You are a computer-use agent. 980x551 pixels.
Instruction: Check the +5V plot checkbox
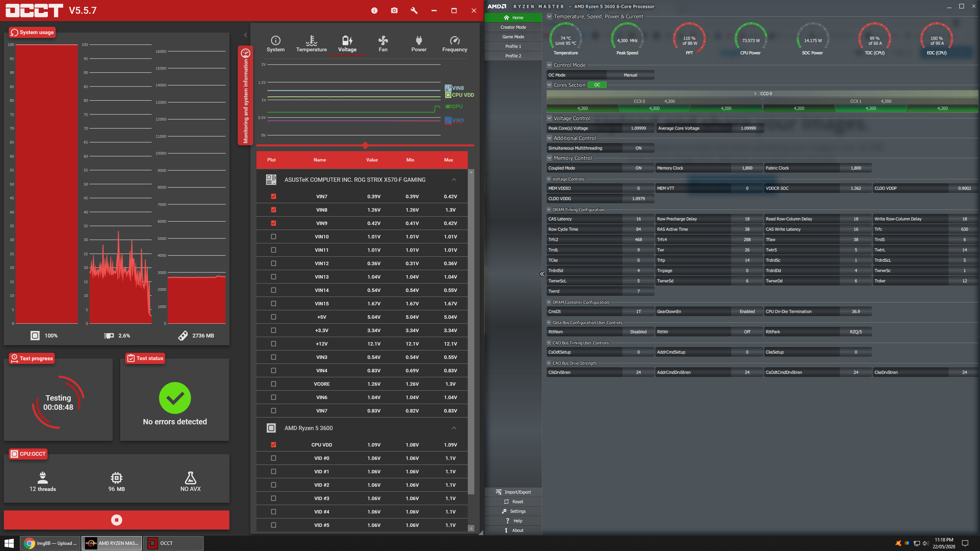[273, 317]
